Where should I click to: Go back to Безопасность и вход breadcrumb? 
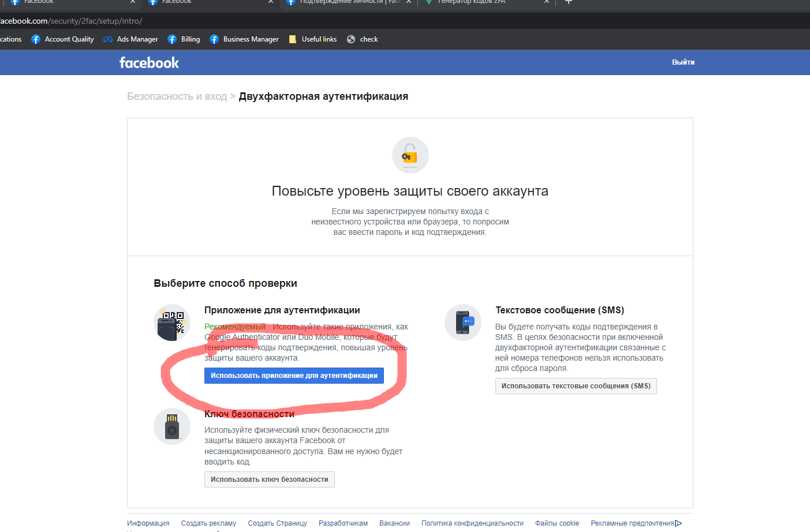(x=177, y=96)
